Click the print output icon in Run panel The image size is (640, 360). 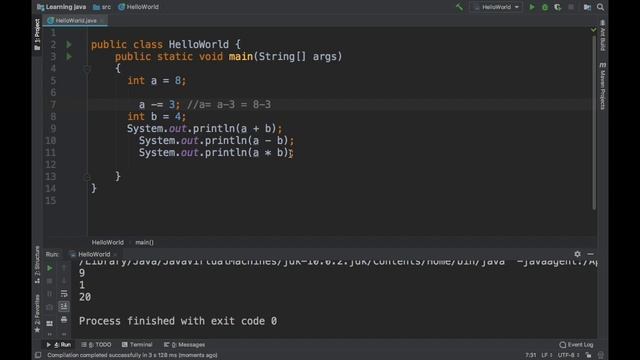64,320
